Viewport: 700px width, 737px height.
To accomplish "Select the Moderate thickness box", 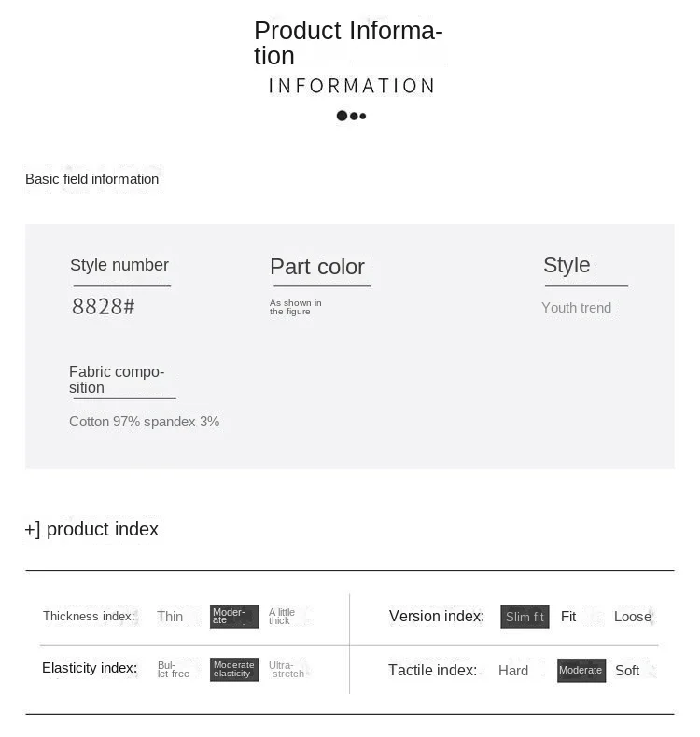I will coord(234,617).
